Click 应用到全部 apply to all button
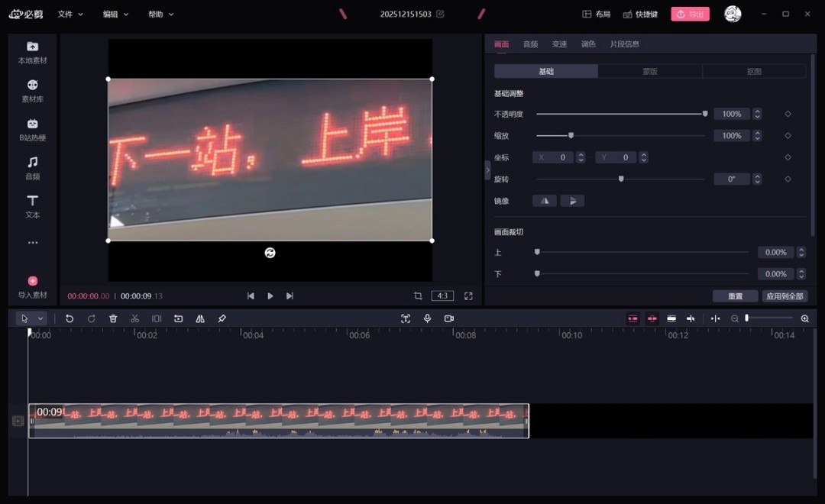 [x=785, y=296]
